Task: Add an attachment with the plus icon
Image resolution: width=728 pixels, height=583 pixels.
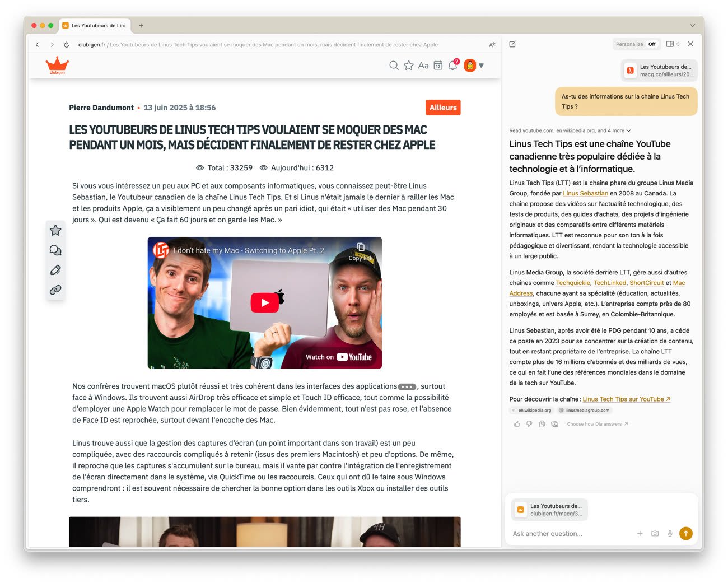Action: point(640,534)
